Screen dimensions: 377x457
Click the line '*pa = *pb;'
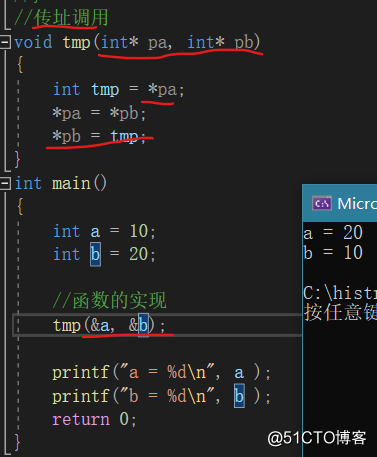click(x=99, y=113)
